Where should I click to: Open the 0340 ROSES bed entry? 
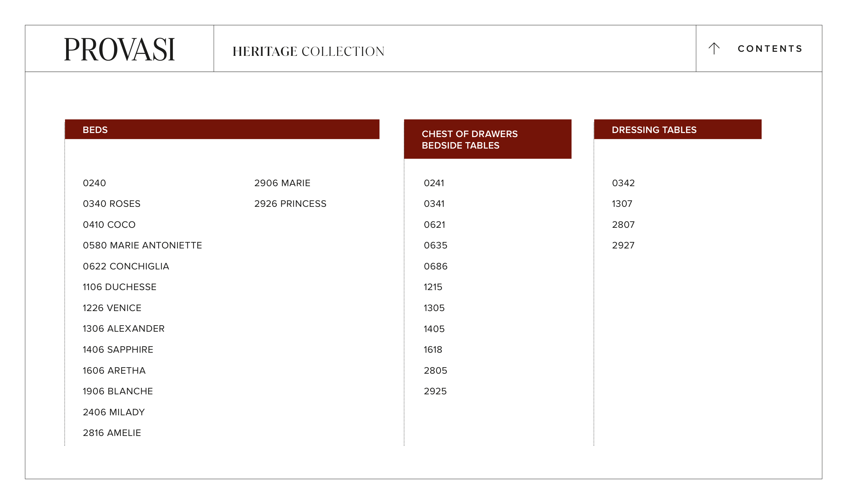(111, 204)
